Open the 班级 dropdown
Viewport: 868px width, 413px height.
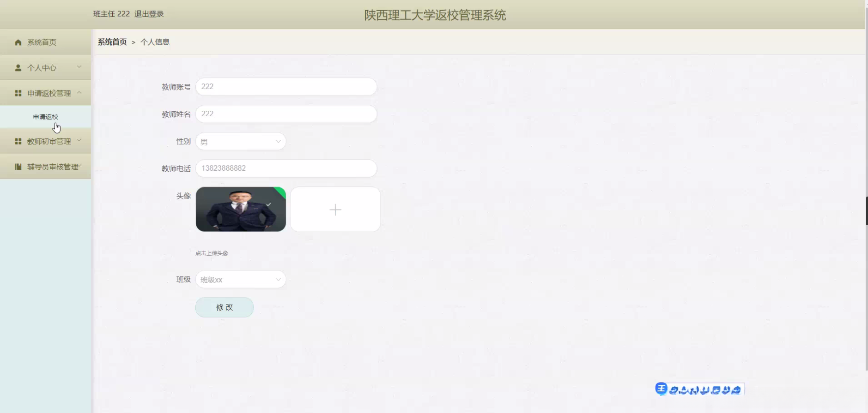(x=241, y=280)
